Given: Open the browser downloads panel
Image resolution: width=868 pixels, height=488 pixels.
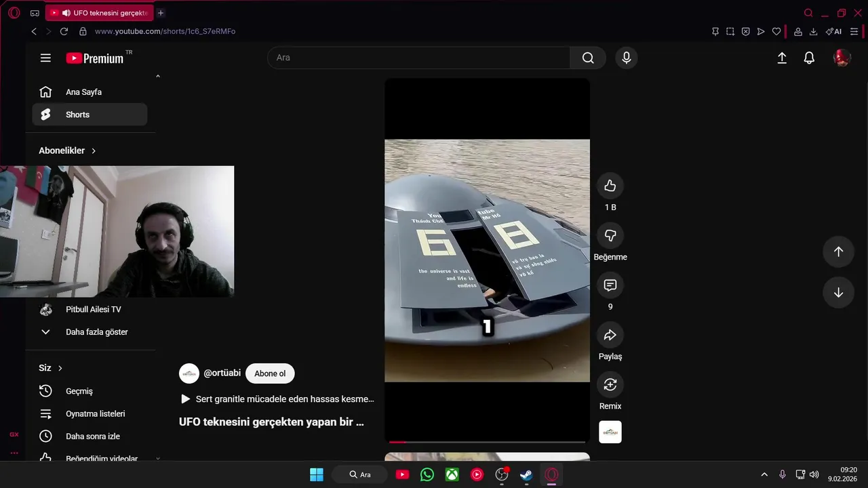Looking at the screenshot, I should pos(813,31).
